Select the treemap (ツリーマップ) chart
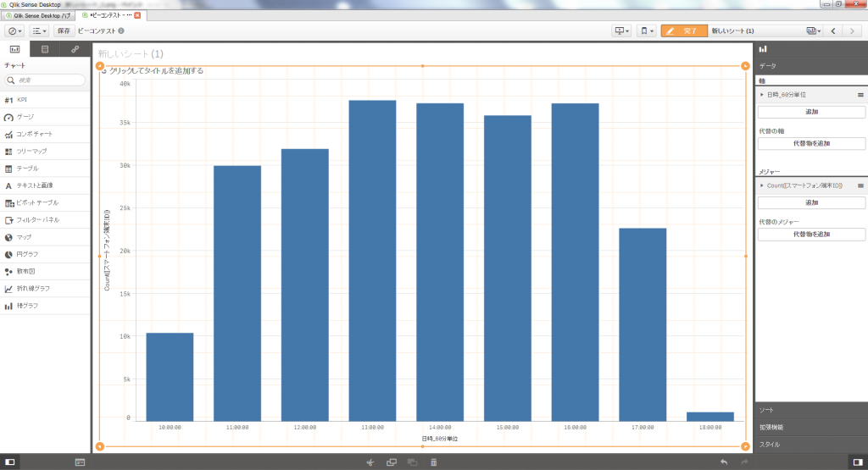This screenshot has height=470, width=868. 31,151
